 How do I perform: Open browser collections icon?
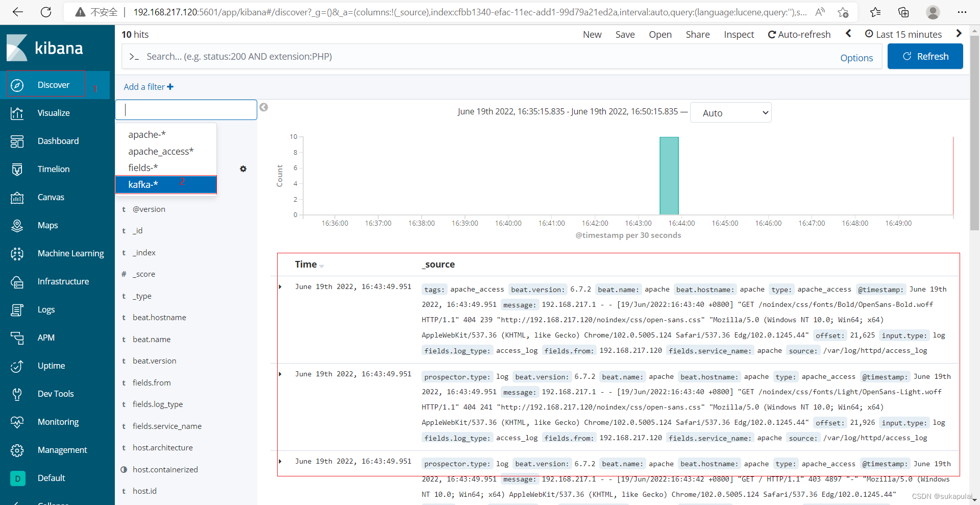tap(904, 12)
